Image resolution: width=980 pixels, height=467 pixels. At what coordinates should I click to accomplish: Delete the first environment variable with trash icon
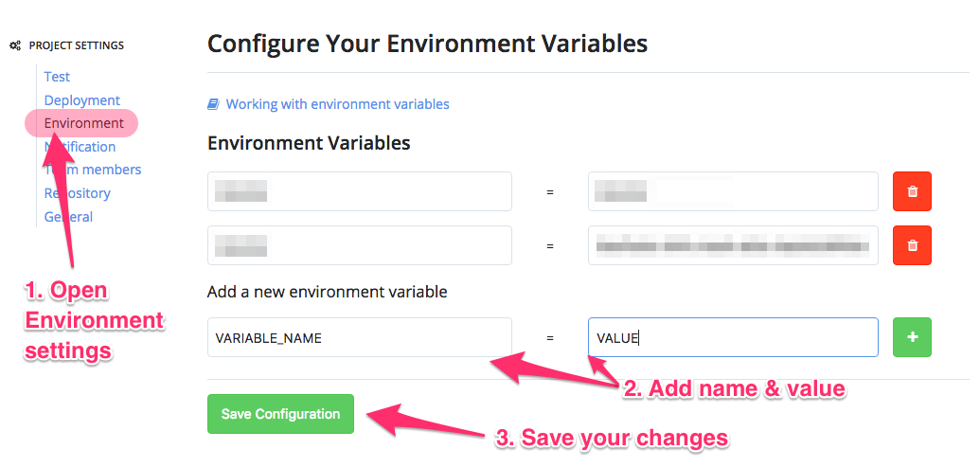(912, 191)
